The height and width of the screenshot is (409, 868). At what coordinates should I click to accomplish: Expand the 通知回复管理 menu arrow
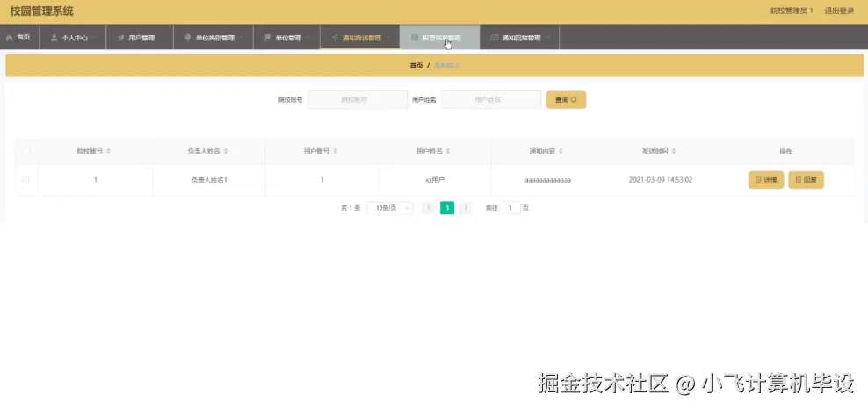point(547,38)
